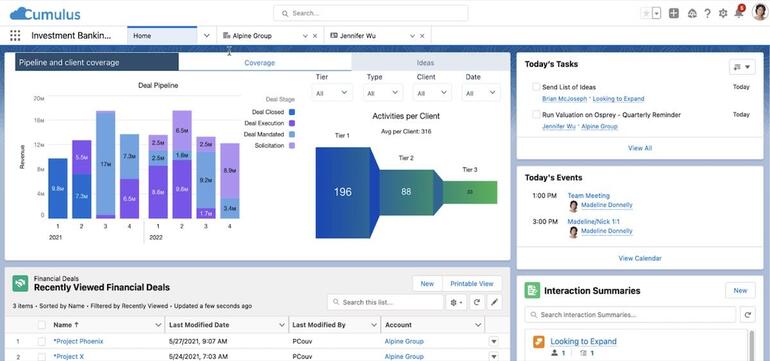Open Jennifer Wu link in Today's Tasks

pyautogui.click(x=558, y=126)
